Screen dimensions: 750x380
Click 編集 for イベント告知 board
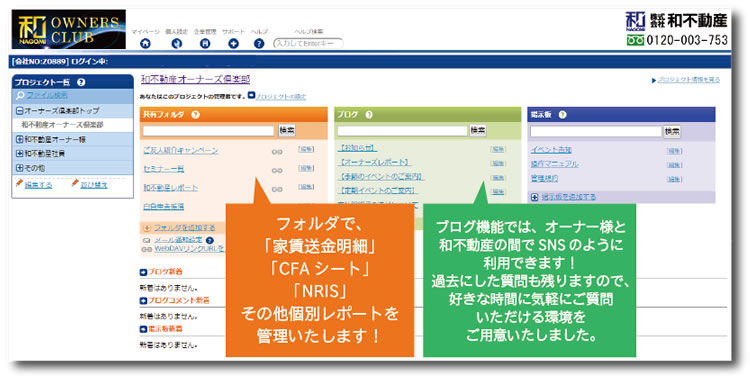[x=675, y=151]
